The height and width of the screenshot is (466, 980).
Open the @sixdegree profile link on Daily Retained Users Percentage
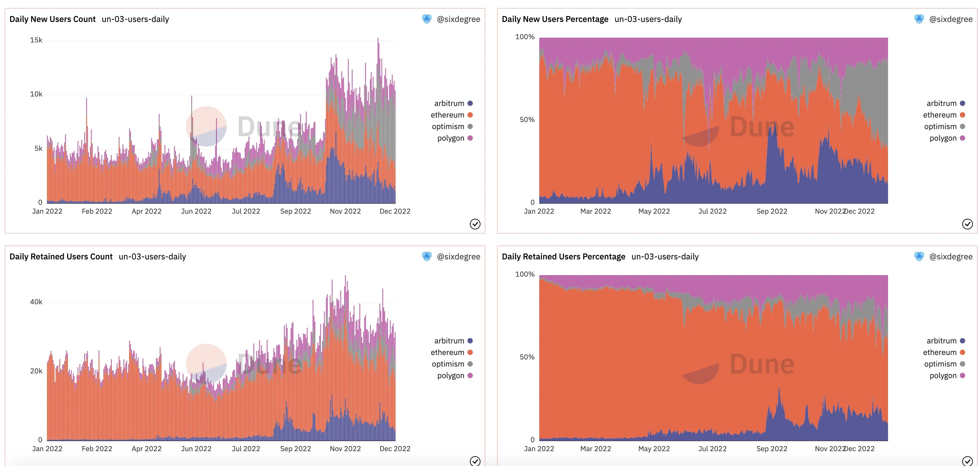tap(951, 257)
